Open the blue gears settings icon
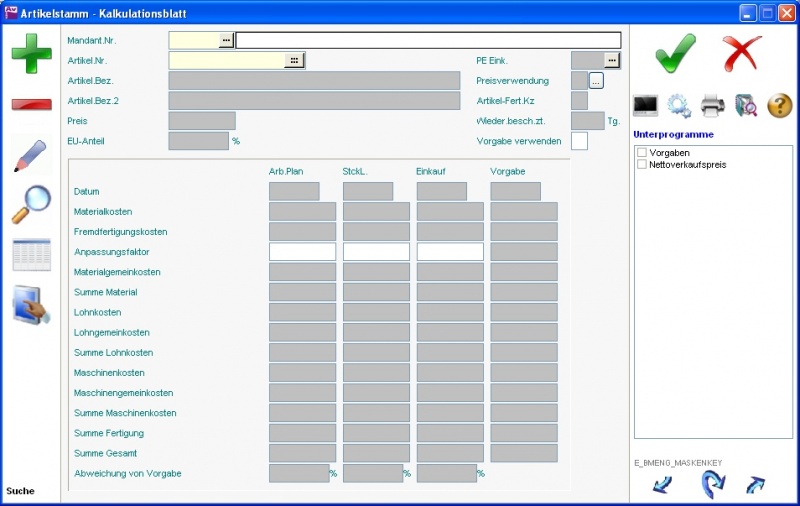The image size is (800, 506). 679,104
